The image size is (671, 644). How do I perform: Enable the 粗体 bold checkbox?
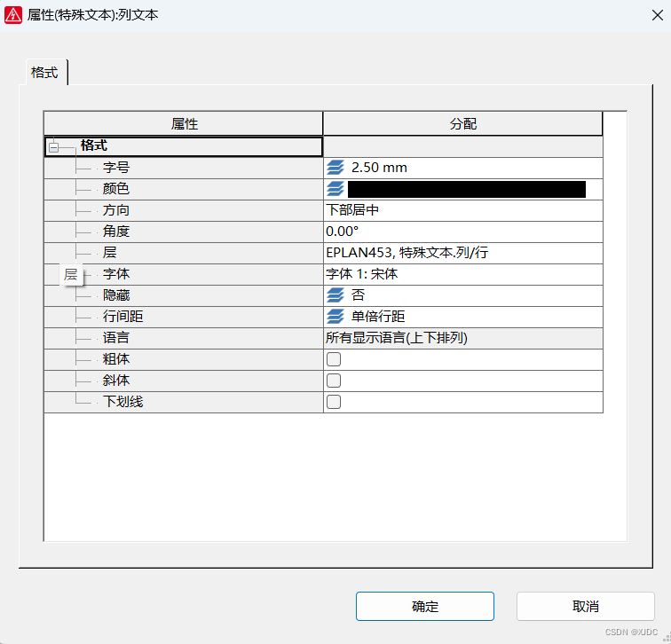[x=334, y=359]
